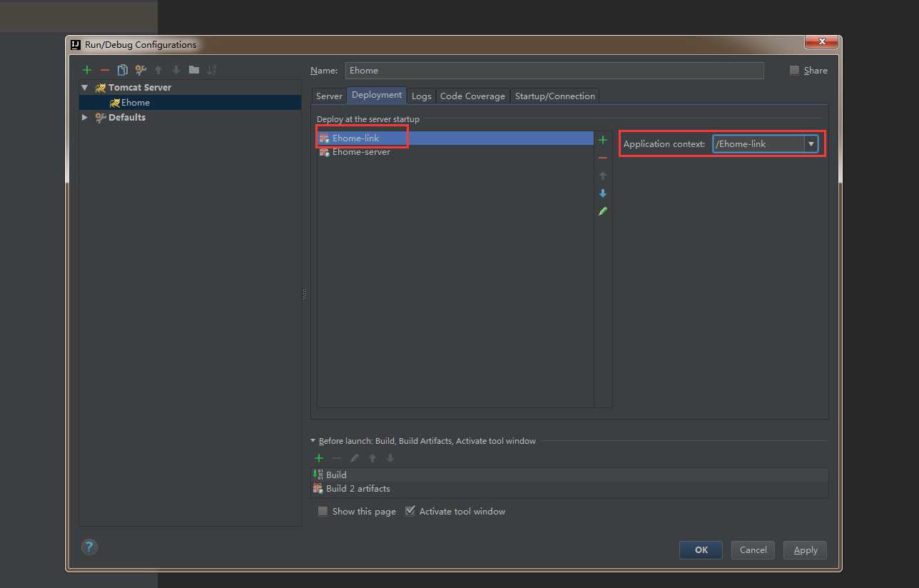
Task: Select Build 2 artifacts task
Action: 570,489
